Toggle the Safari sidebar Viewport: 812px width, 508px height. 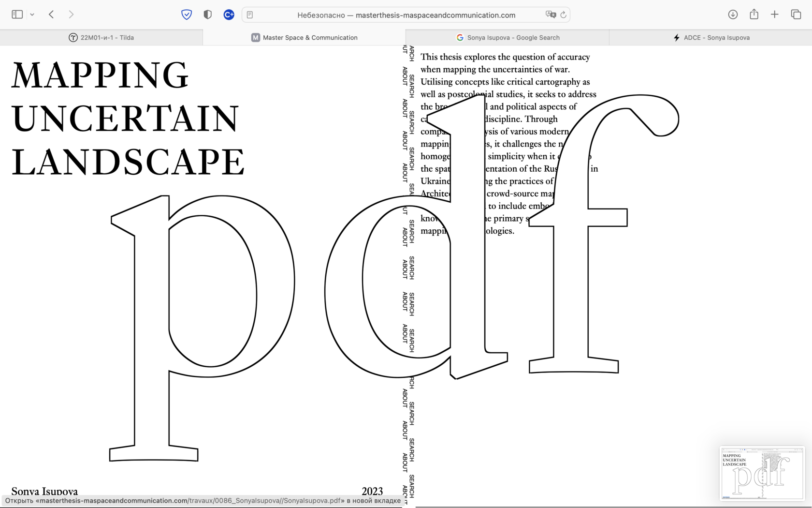pos(17,15)
